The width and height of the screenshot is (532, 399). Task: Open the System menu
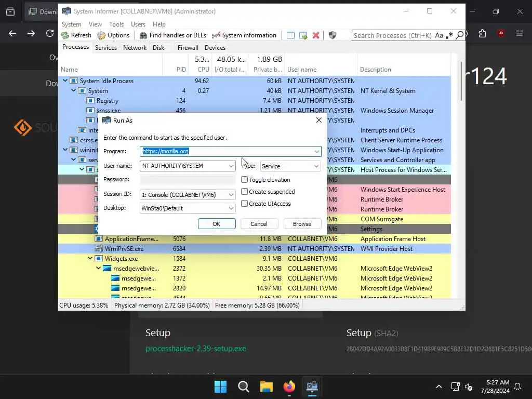tap(72, 24)
